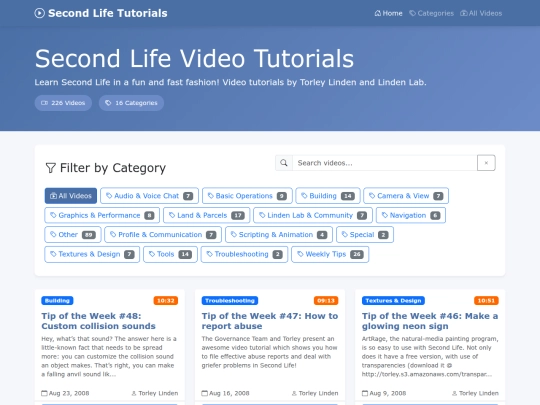The height and width of the screenshot is (405, 540).
Task: Focus the Search videos input field
Action: coord(385,163)
